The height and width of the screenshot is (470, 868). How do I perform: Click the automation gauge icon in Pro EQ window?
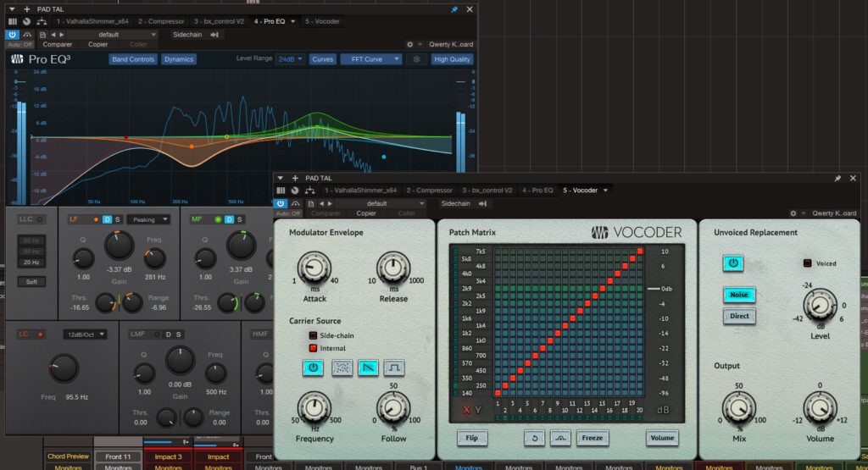pos(27,34)
